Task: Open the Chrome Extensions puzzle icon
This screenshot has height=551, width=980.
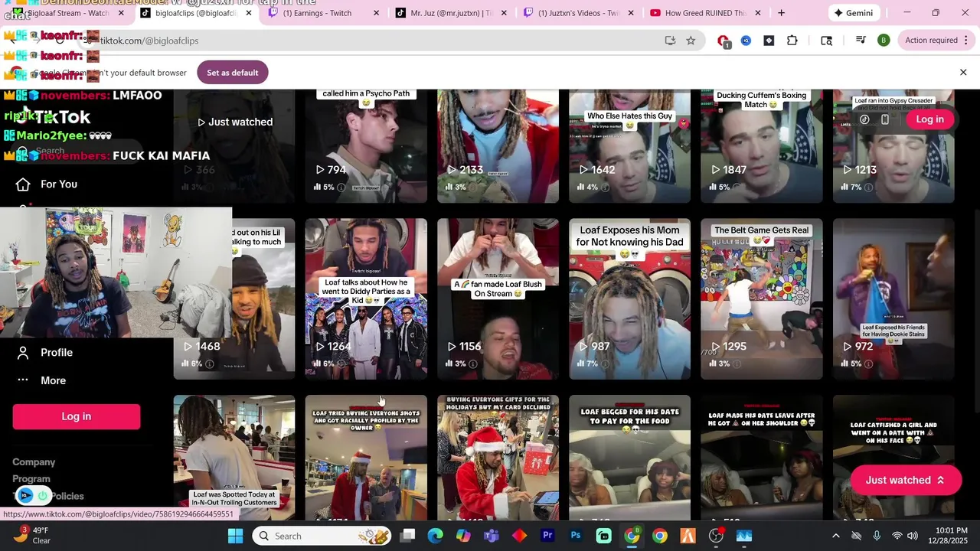Action: click(x=792, y=41)
